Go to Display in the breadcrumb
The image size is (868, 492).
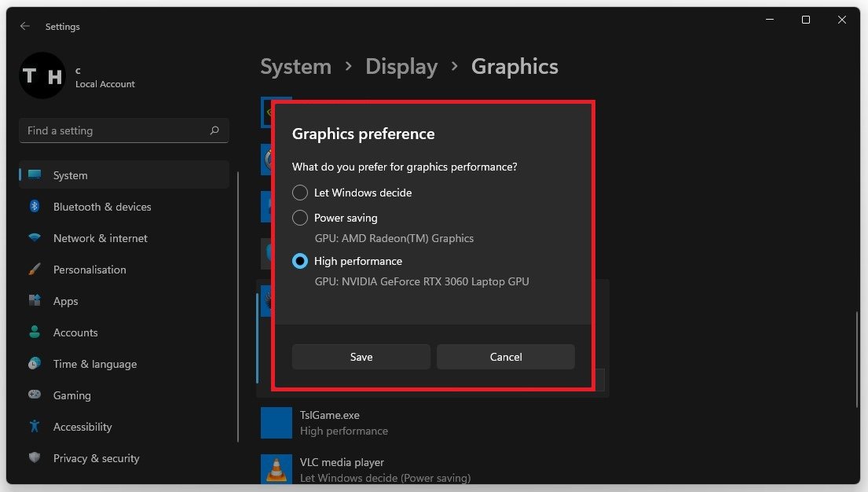(x=401, y=67)
